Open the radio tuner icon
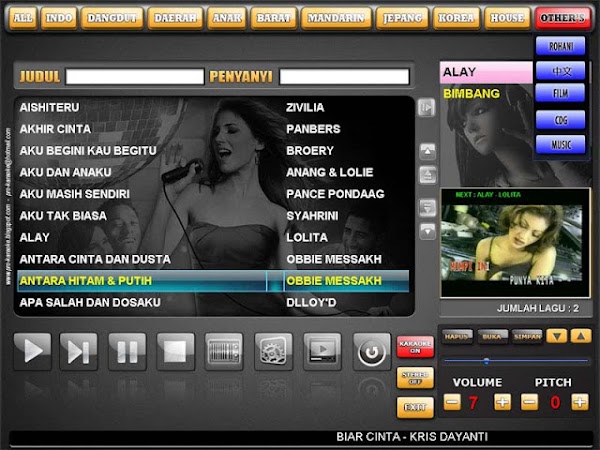 (x=224, y=351)
